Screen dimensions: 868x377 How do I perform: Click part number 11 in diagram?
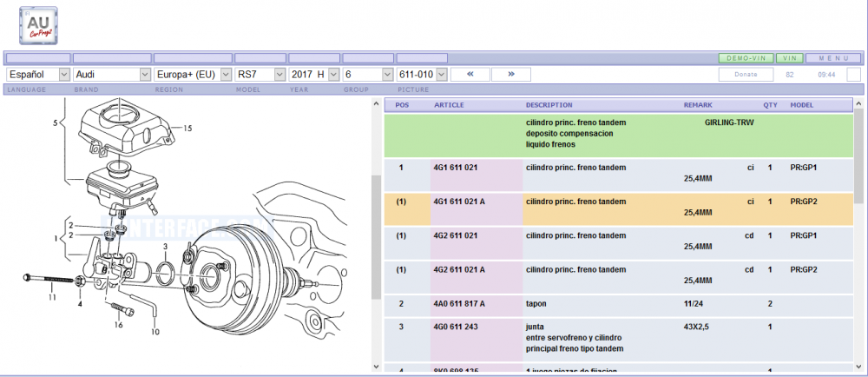[52, 298]
